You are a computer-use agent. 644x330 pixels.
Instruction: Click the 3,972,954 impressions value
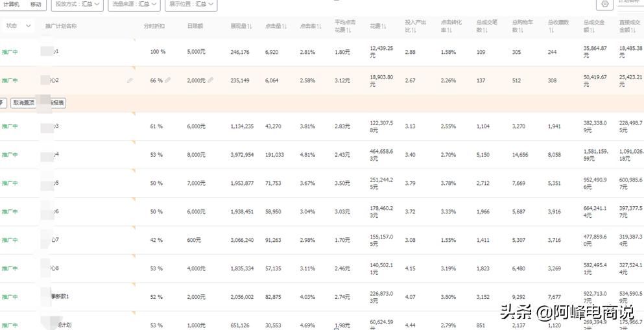coord(242,155)
